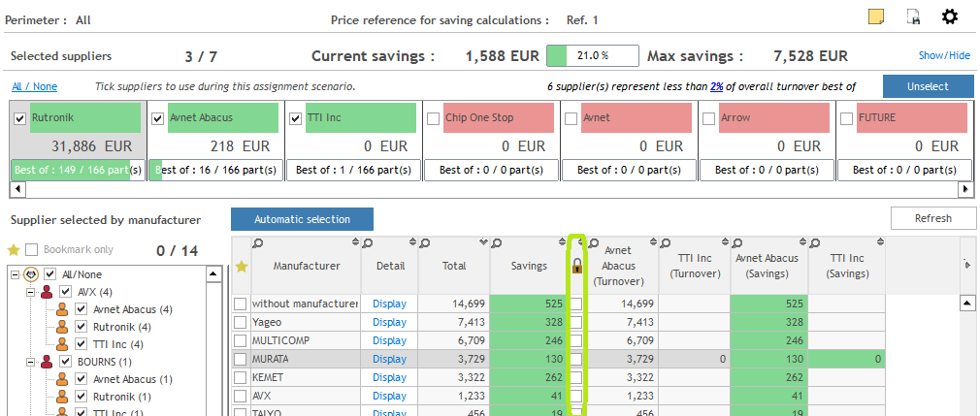Toggle the Bookmark only checkbox

32,250
